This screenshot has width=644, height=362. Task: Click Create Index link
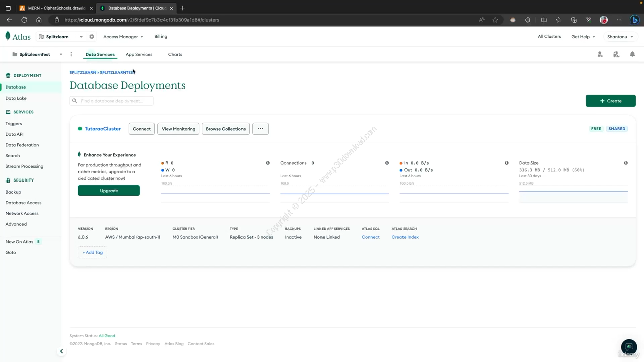405,237
